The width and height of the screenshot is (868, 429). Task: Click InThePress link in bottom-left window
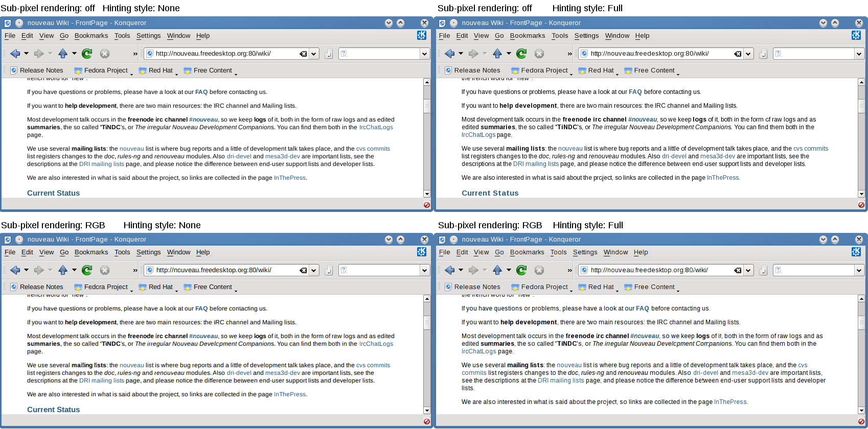click(290, 394)
